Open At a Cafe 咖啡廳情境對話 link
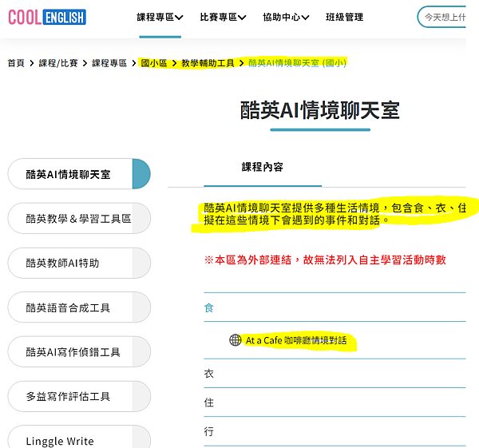The width and height of the screenshot is (479, 448). pyautogui.click(x=296, y=340)
